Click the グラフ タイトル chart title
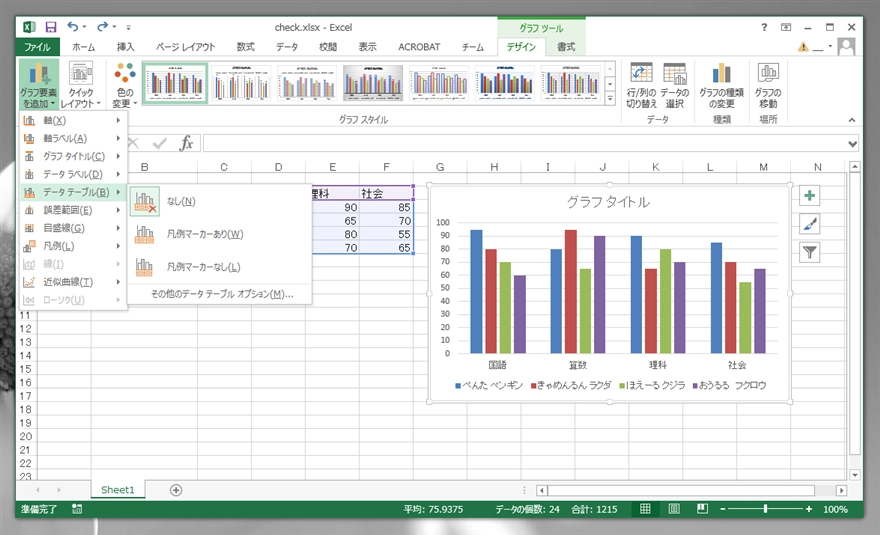The image size is (880, 535). coord(608,202)
